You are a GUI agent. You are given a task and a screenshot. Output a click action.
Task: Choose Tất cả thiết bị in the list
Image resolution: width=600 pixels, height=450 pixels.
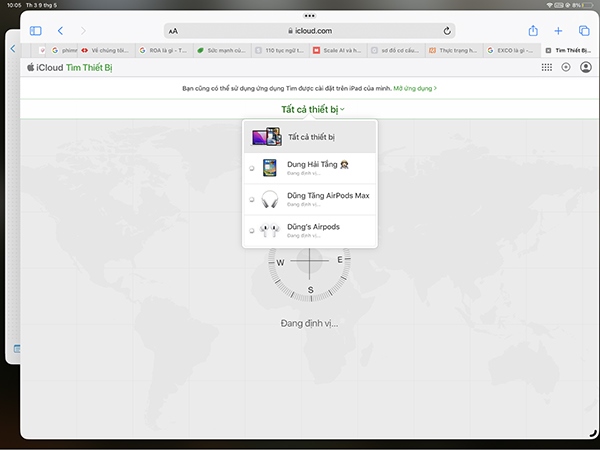(310, 136)
